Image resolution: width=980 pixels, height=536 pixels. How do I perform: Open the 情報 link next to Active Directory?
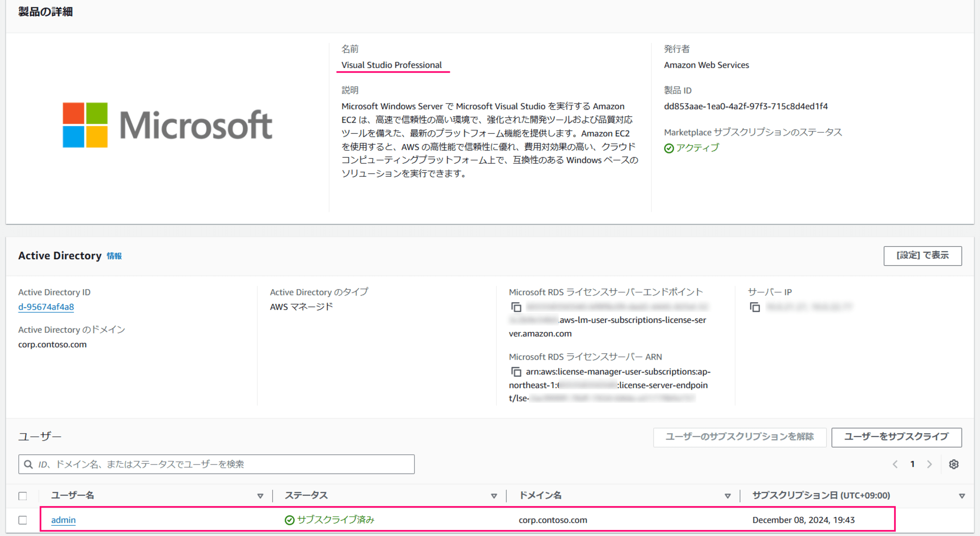click(x=114, y=256)
